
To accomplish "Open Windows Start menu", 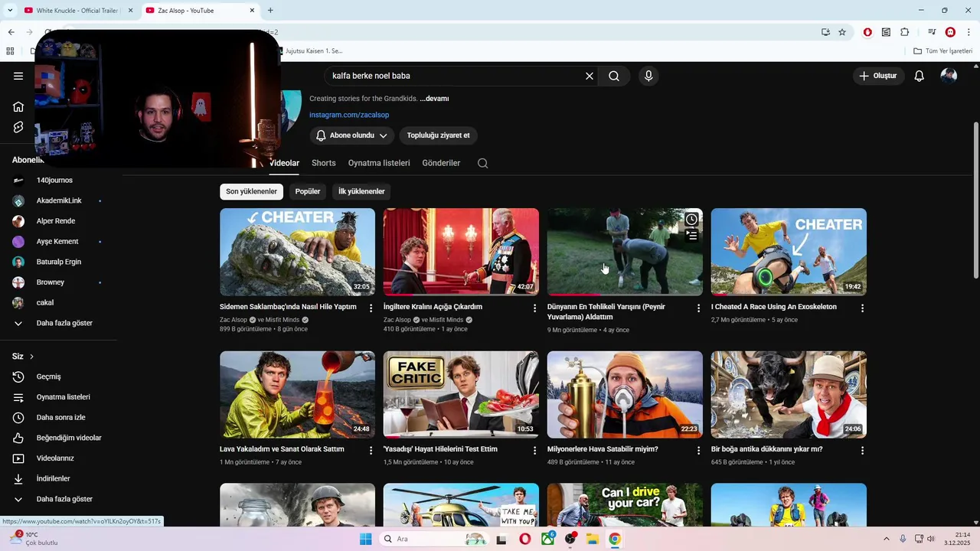I will click(366, 539).
